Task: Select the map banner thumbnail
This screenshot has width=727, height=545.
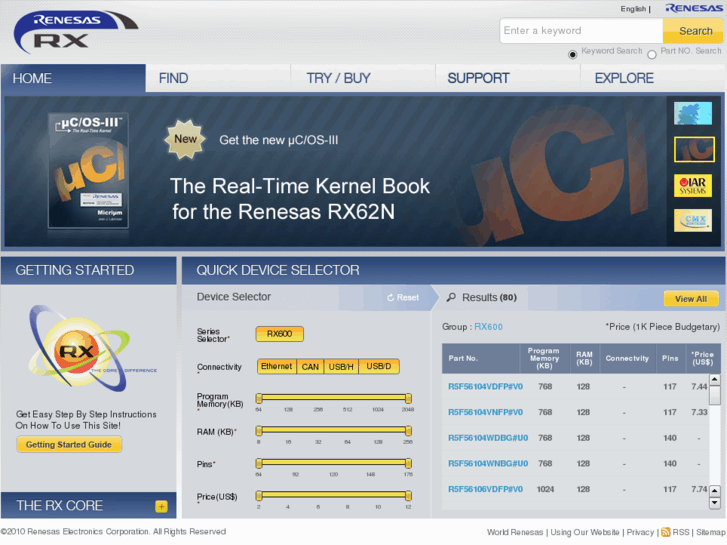Action: 693,113
